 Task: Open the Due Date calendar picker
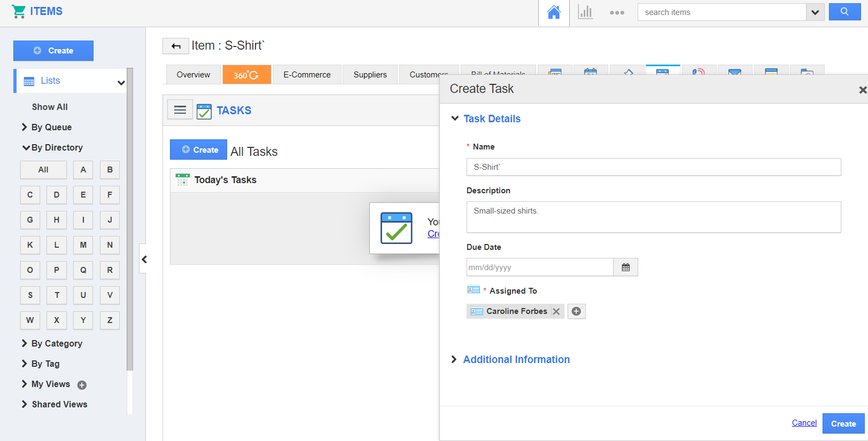click(626, 267)
